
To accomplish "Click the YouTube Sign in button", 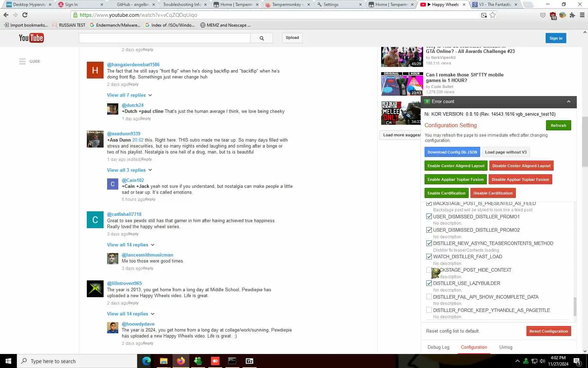I will pyautogui.click(x=556, y=38).
